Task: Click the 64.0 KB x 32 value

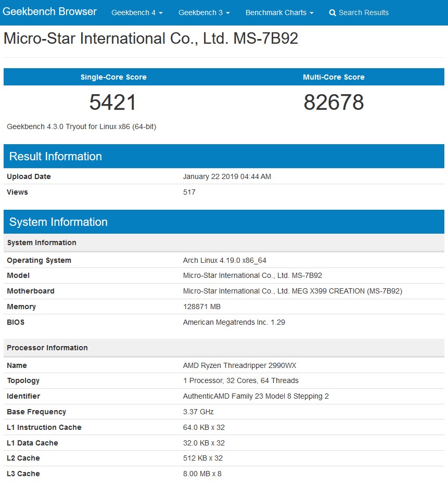Action: (x=203, y=427)
